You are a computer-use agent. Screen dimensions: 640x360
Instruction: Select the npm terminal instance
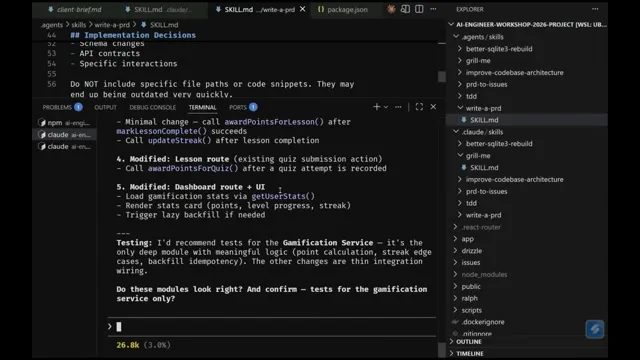tap(64, 123)
